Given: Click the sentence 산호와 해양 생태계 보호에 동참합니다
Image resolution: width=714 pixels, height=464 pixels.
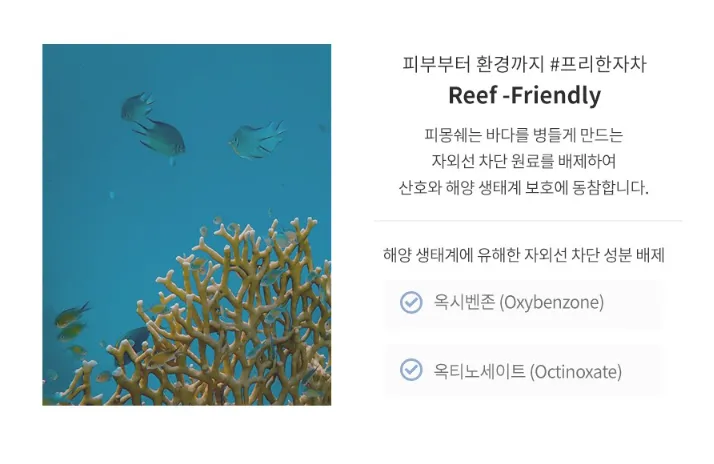Looking at the screenshot, I should pyautogui.click(x=524, y=187).
